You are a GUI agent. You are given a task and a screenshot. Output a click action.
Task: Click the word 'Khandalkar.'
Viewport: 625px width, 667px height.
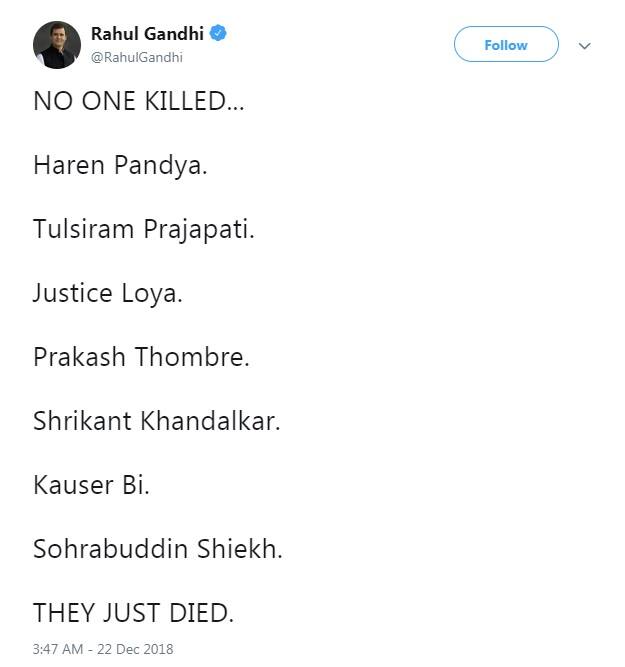[210, 421]
